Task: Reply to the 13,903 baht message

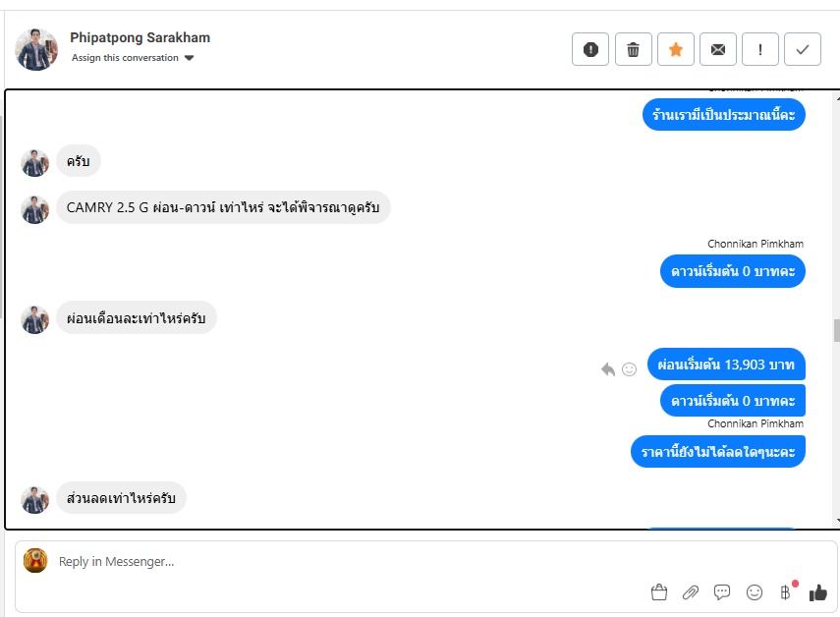Action: click(x=608, y=369)
